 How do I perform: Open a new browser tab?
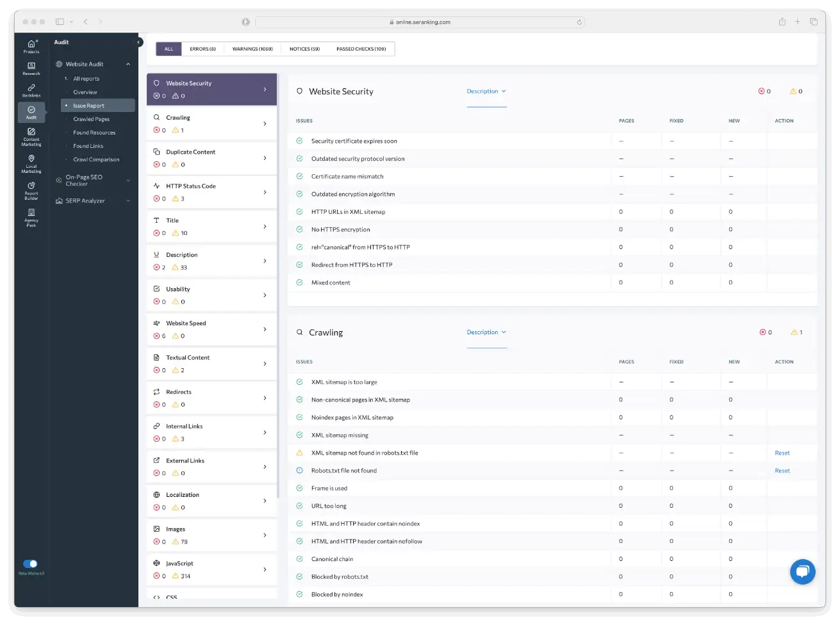click(x=798, y=22)
